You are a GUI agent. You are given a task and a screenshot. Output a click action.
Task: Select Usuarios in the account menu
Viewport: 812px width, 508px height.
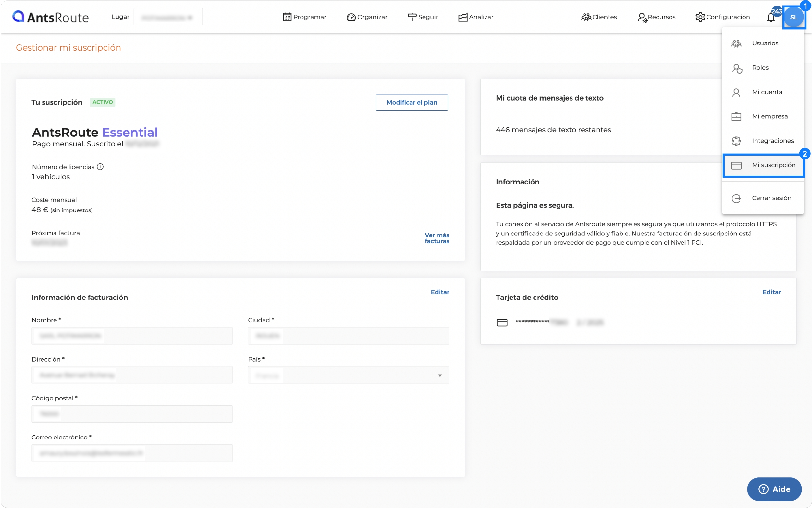click(x=763, y=43)
